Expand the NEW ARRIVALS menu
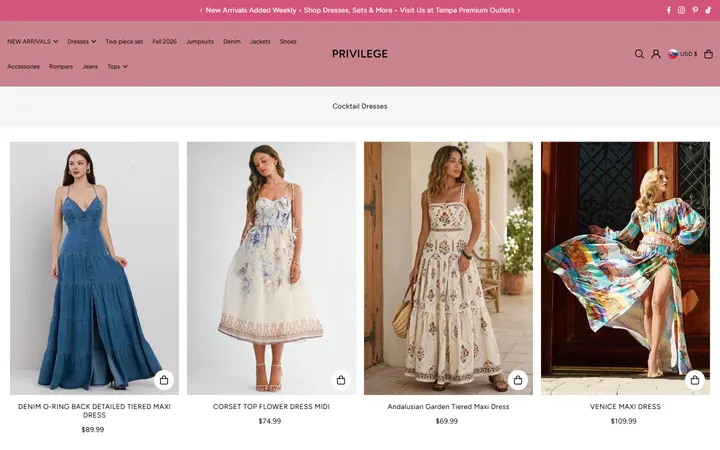This screenshot has width=720, height=450. 33,41
